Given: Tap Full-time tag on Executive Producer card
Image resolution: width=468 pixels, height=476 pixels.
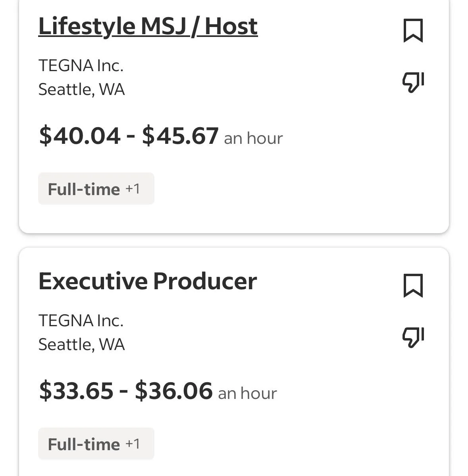Looking at the screenshot, I should [x=84, y=444].
